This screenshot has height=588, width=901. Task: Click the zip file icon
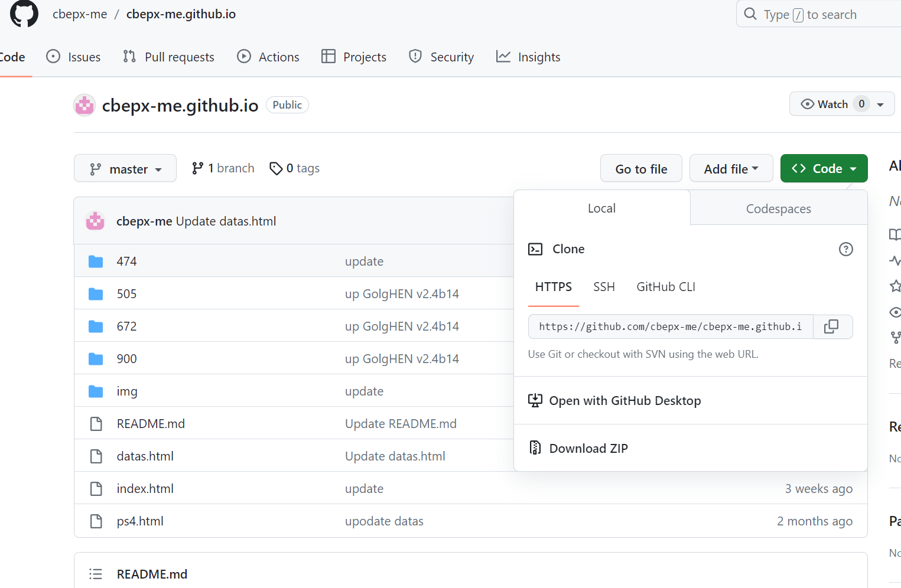(535, 448)
